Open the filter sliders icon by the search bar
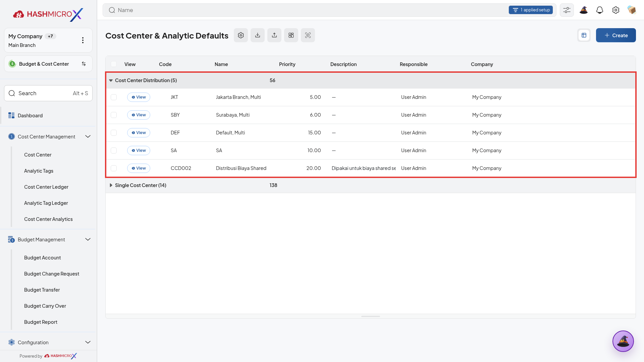Image resolution: width=644 pixels, height=362 pixels. pos(567,10)
